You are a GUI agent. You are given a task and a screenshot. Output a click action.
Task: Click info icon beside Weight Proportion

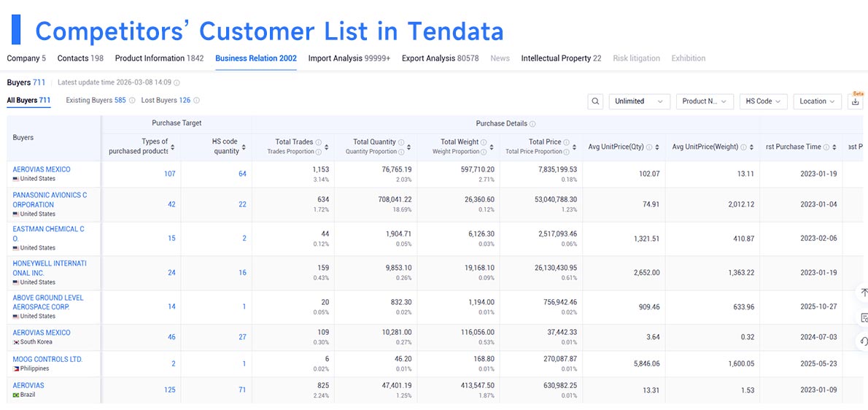pos(483,152)
